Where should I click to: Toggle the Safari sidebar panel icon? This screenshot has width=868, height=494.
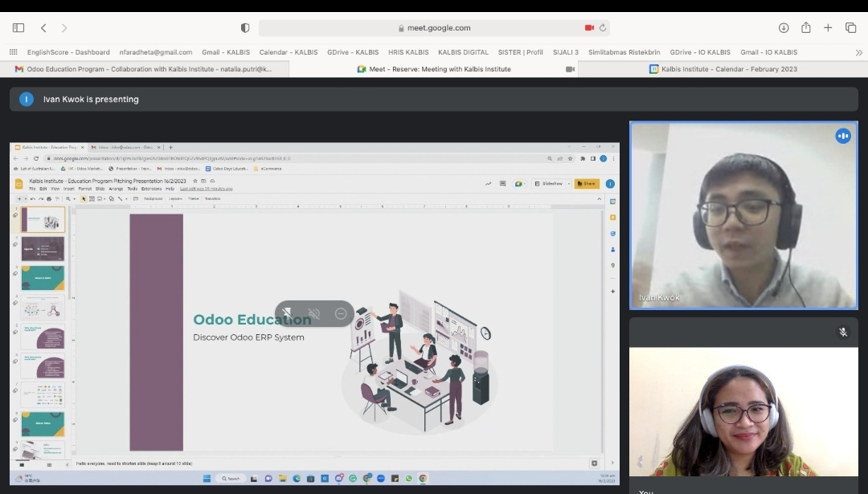(x=18, y=27)
